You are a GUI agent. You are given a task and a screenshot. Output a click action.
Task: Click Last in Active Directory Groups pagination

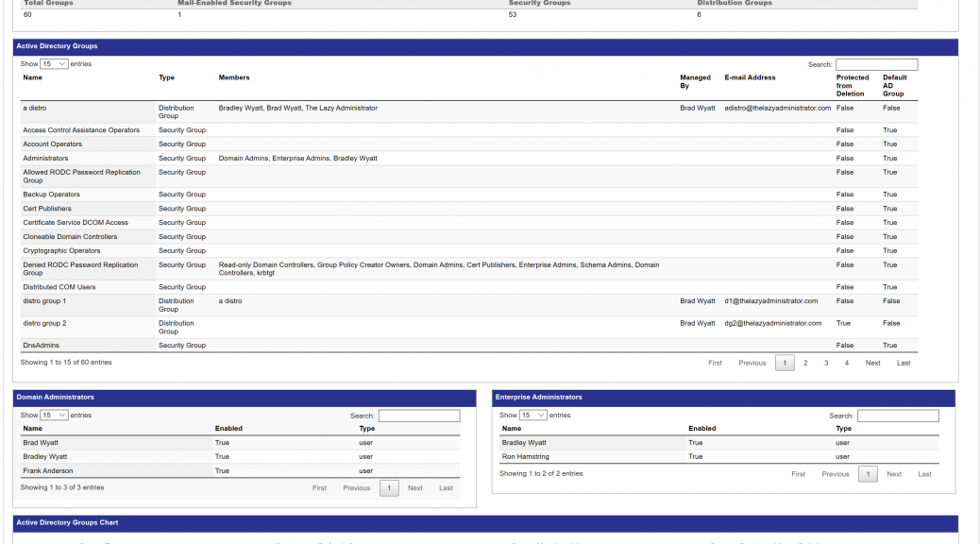coord(904,363)
